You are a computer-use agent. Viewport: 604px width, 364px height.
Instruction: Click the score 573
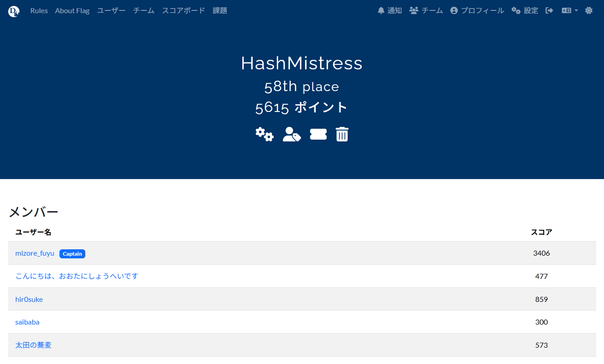[541, 345]
